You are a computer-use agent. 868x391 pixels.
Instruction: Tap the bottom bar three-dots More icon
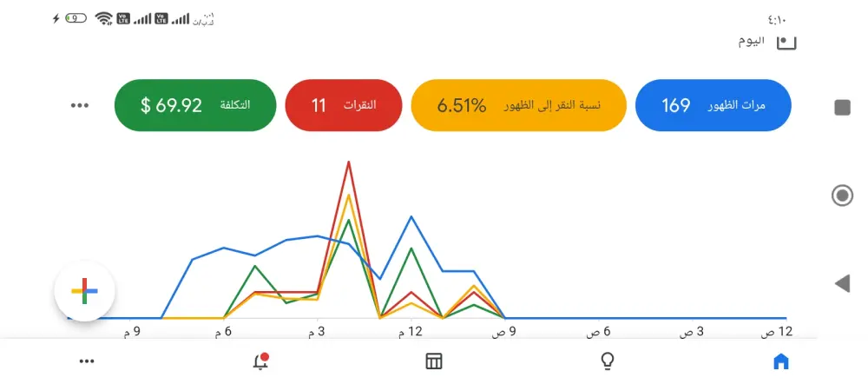(x=87, y=361)
